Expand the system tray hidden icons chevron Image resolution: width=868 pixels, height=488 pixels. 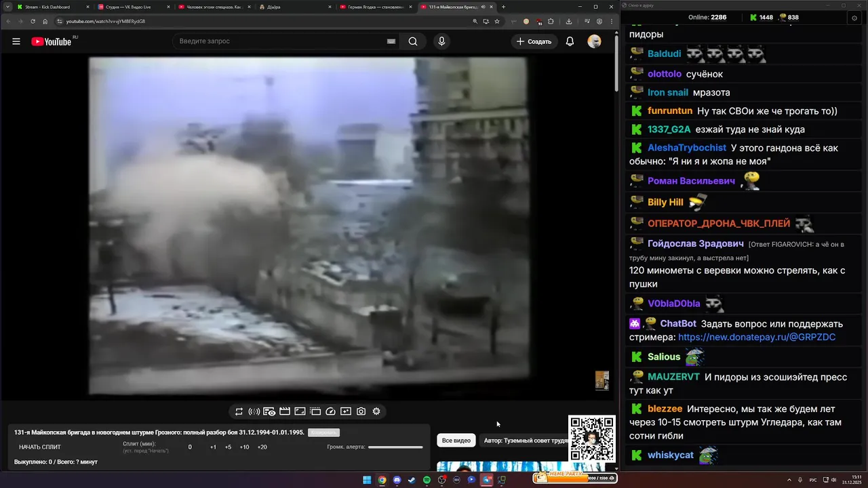789,480
